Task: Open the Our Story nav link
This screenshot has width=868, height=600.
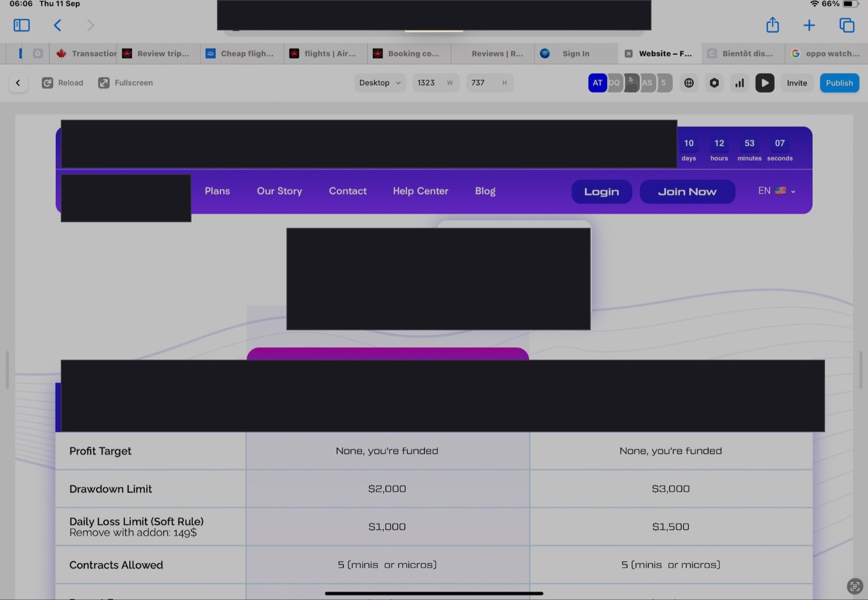Action: pyautogui.click(x=279, y=191)
